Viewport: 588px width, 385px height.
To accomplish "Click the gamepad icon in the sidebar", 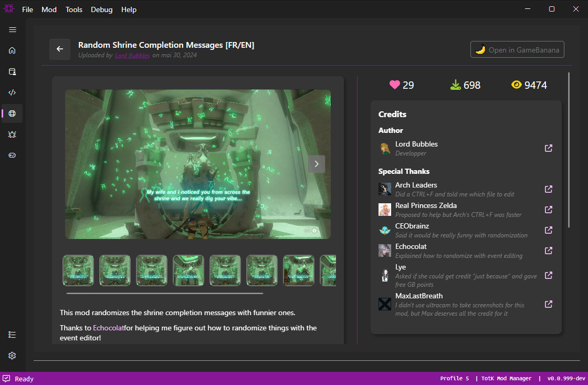I will [x=12, y=155].
